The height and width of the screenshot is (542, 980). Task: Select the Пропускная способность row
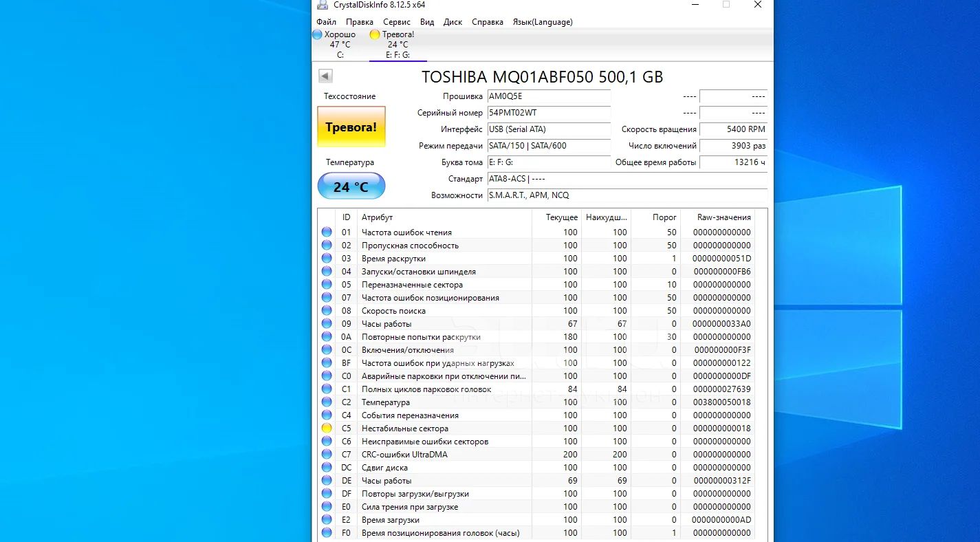click(536, 245)
